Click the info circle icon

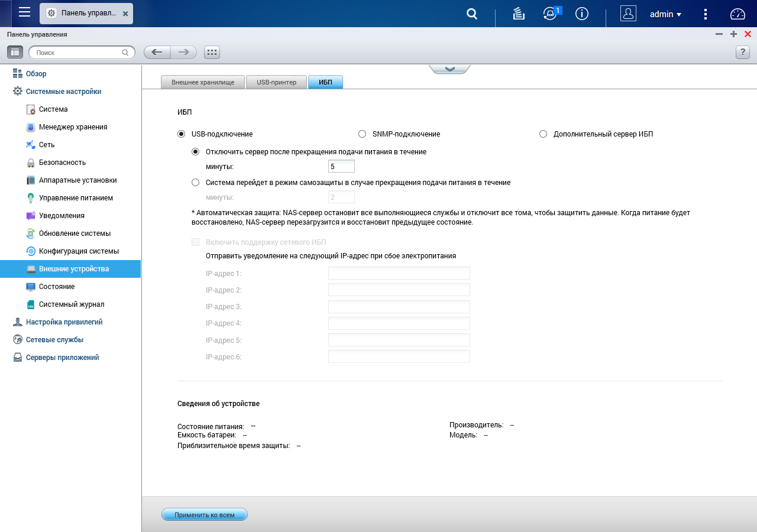coord(582,14)
